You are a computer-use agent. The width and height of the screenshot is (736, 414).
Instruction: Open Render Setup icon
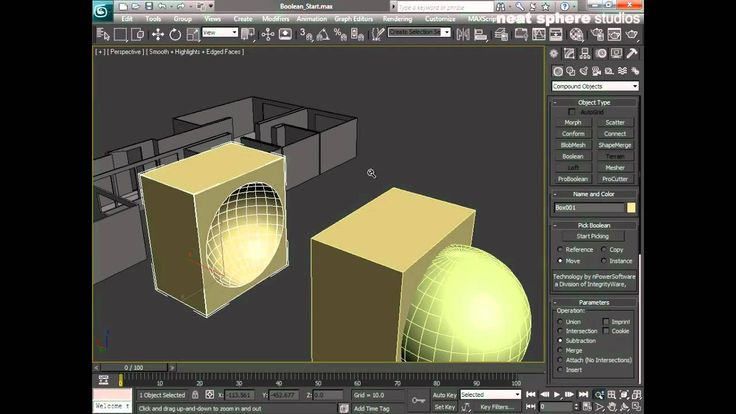(597, 34)
